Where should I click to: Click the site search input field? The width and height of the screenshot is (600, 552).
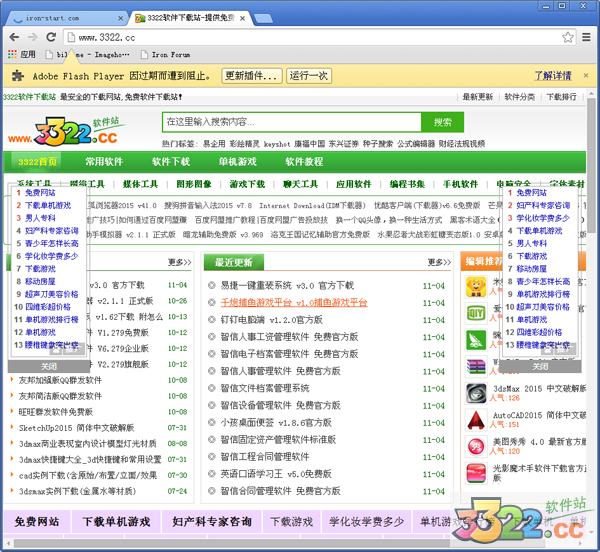(292, 122)
